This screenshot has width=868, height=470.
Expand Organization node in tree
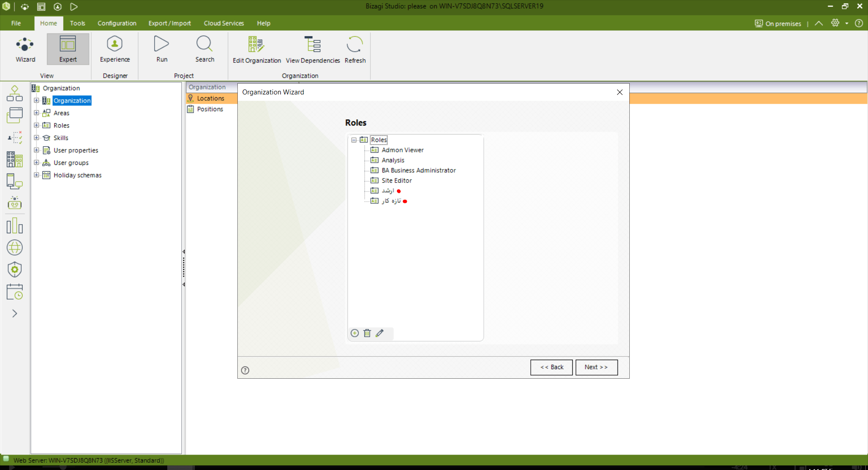pos(37,100)
